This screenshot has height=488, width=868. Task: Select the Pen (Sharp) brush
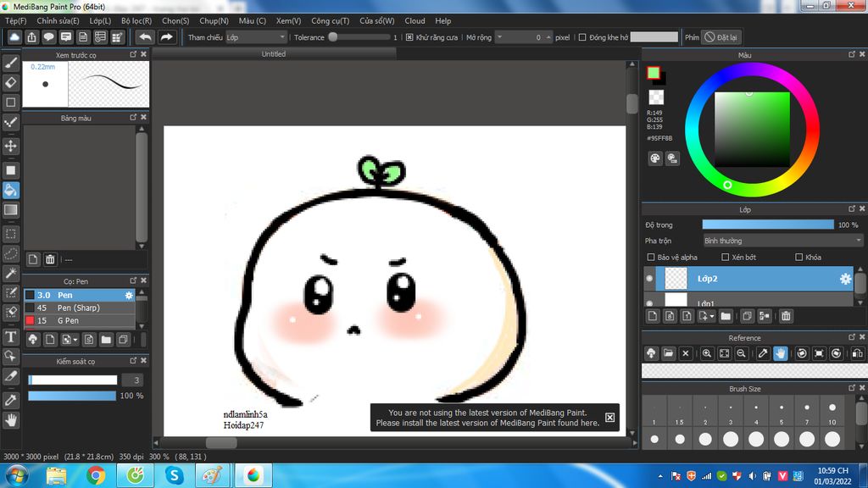pyautogui.click(x=79, y=308)
